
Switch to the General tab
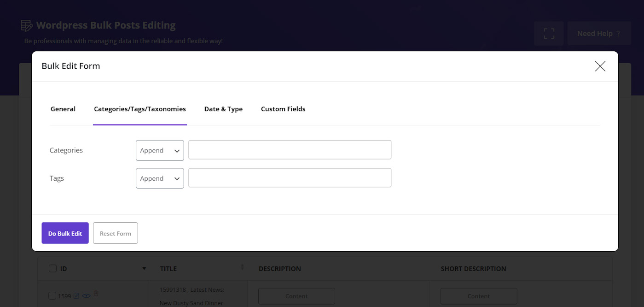(x=63, y=109)
